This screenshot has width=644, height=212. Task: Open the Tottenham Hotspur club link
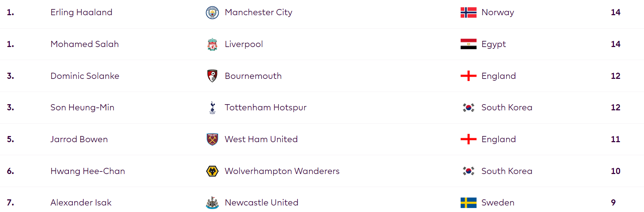pos(265,107)
